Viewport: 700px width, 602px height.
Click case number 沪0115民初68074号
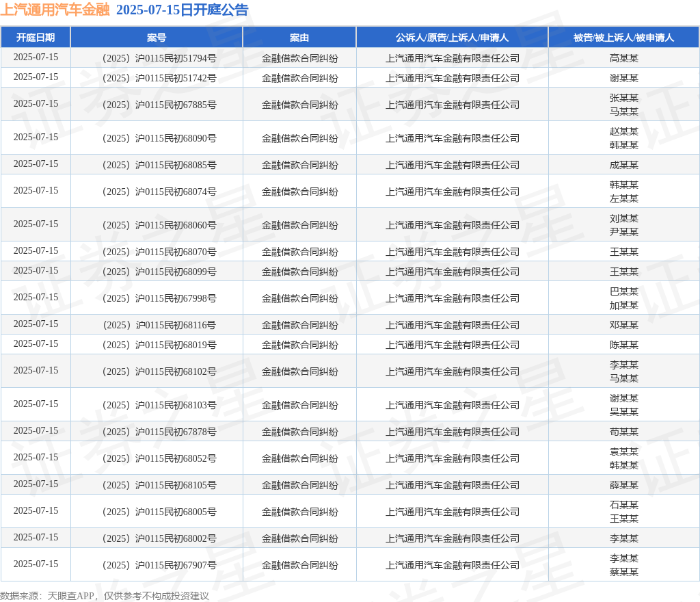pyautogui.click(x=176, y=192)
